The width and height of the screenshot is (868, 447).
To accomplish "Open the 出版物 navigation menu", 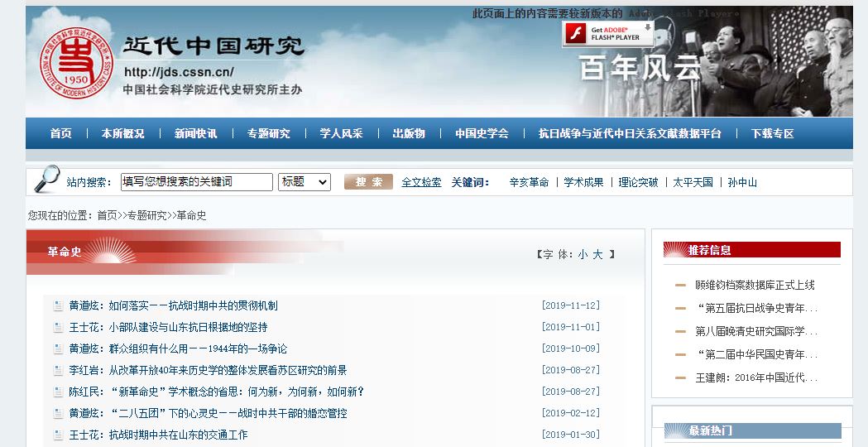I will (408, 133).
